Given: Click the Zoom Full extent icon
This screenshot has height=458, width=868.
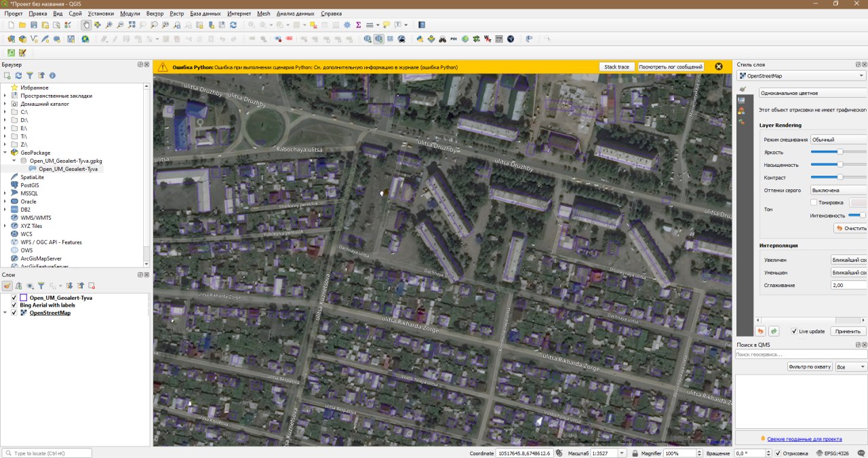Looking at the screenshot, I should (x=132, y=25).
